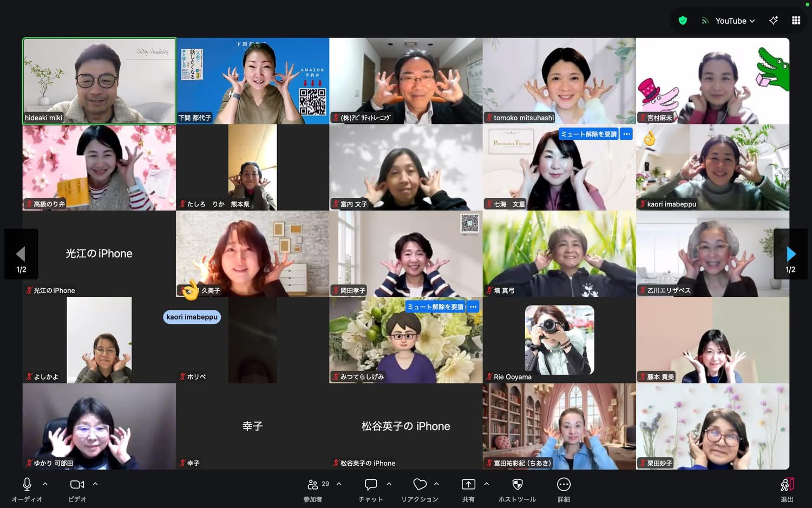812x508 pixels.
Task: Toggle the microphone audio button
Action: [27, 484]
